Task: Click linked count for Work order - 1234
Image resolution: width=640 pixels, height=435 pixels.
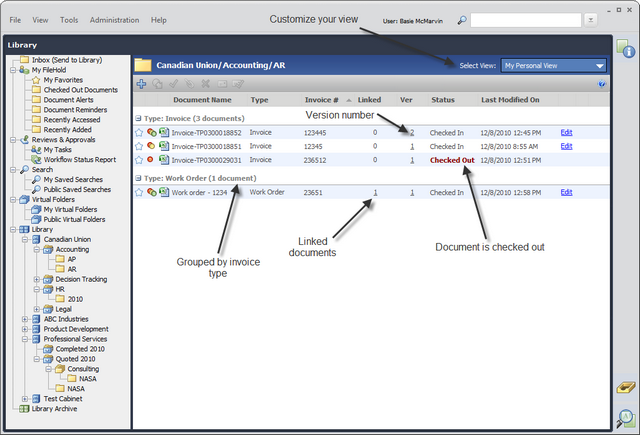Action: [375, 192]
